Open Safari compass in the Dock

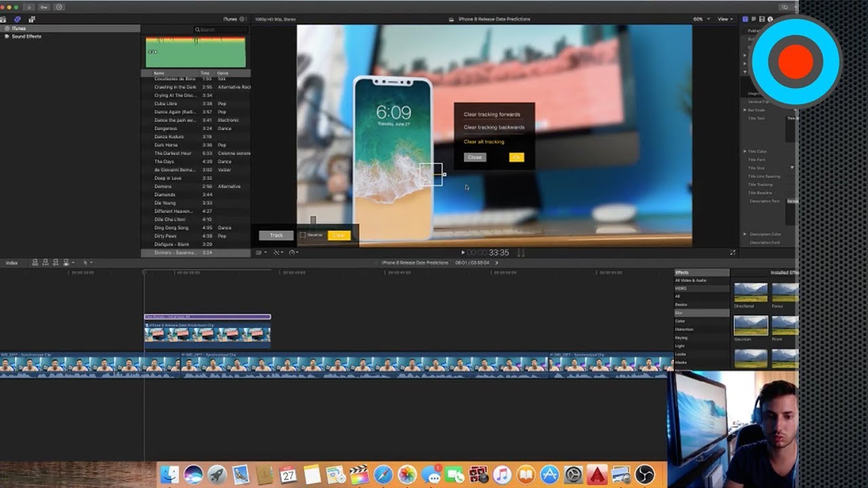click(x=383, y=474)
